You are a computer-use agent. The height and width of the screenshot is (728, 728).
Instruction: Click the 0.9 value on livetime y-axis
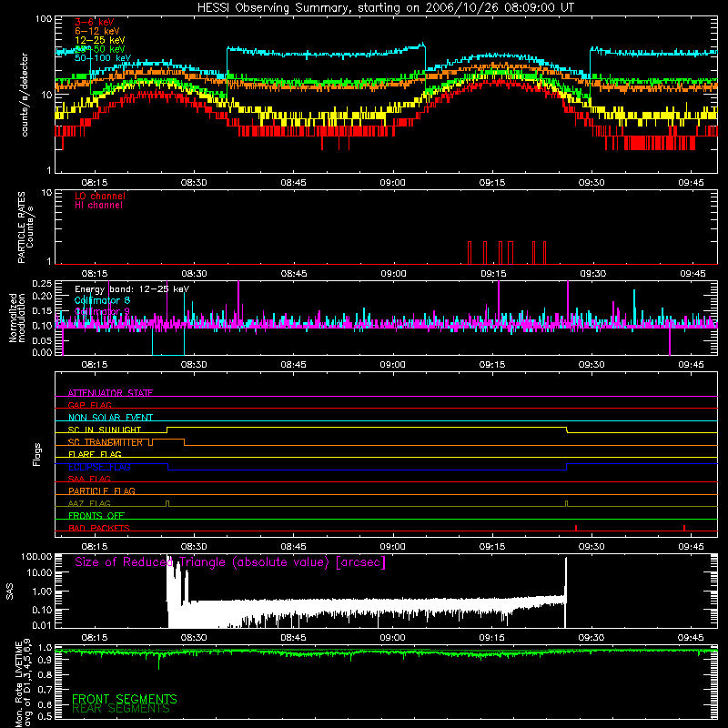(45, 661)
